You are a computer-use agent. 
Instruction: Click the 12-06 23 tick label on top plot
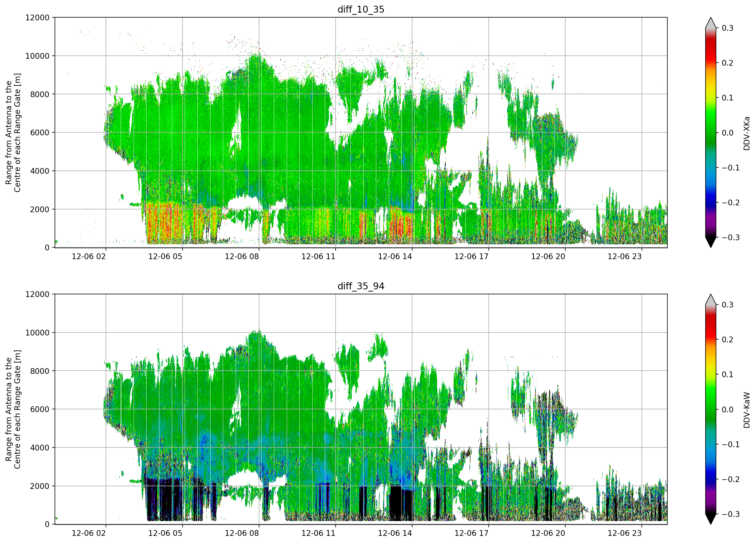point(625,256)
